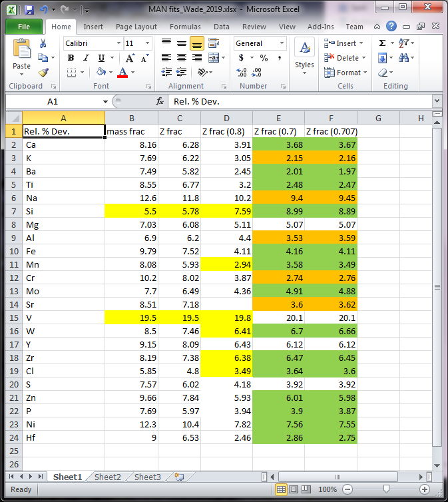Expand the General number format dropdown

[282, 43]
